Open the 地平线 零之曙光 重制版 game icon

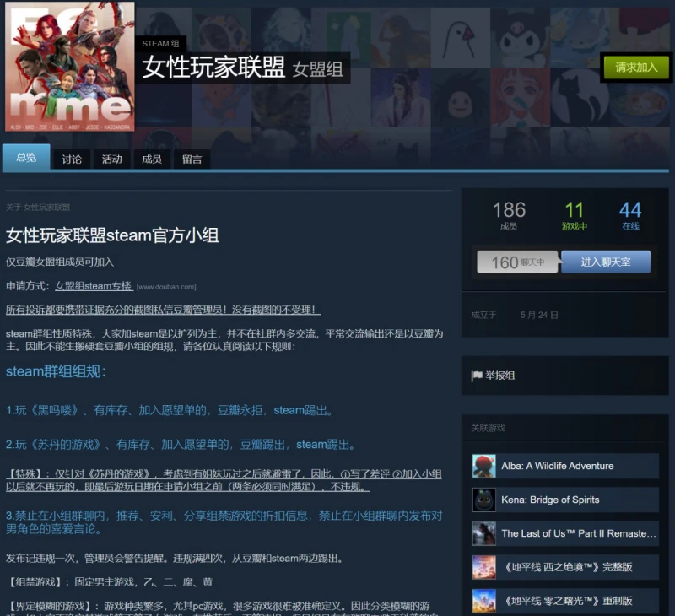click(x=483, y=601)
